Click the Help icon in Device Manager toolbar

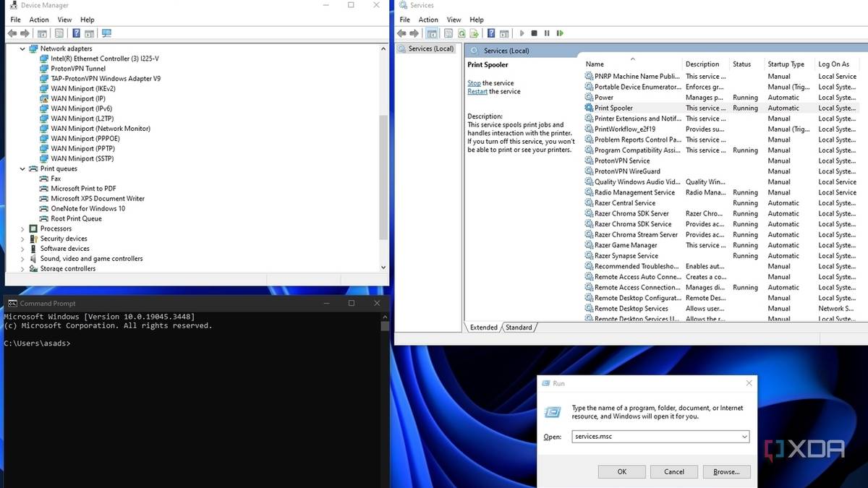click(76, 33)
